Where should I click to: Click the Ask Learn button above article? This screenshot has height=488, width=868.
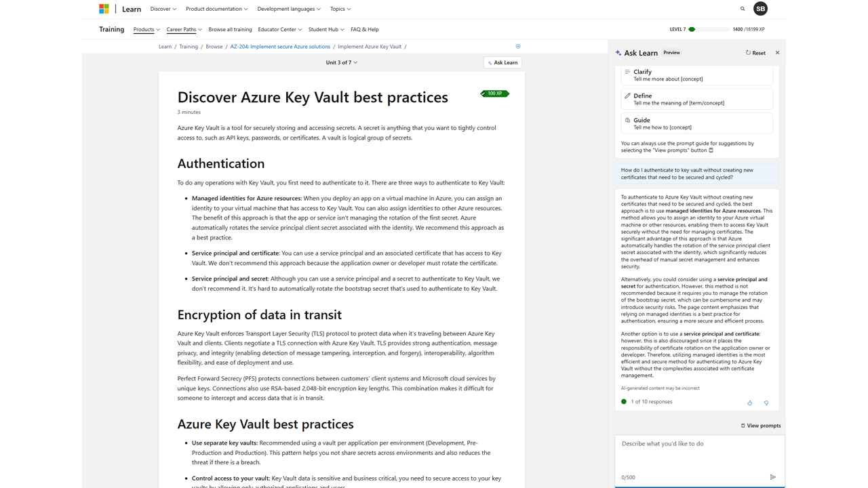(x=502, y=62)
